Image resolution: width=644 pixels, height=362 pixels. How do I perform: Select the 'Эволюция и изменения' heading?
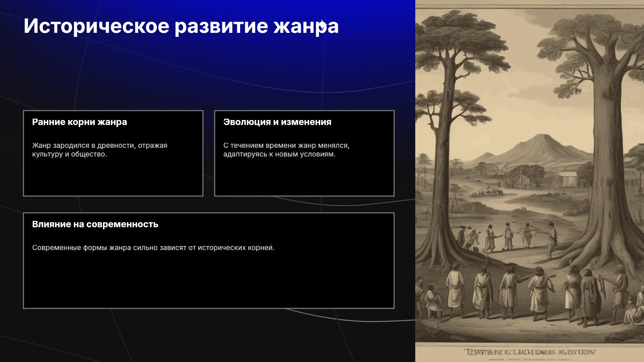[277, 122]
